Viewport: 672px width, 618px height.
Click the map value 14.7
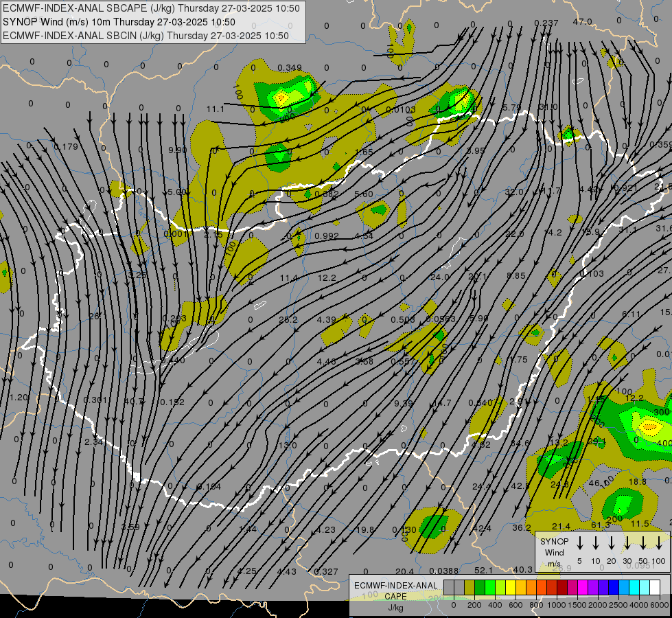click(x=442, y=402)
